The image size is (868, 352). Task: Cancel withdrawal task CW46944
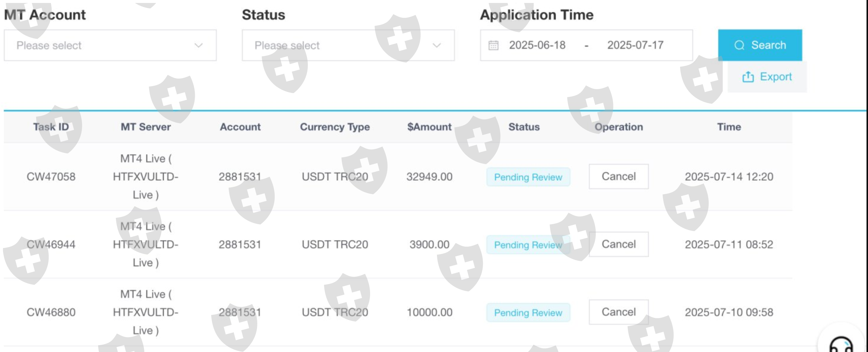pos(618,244)
